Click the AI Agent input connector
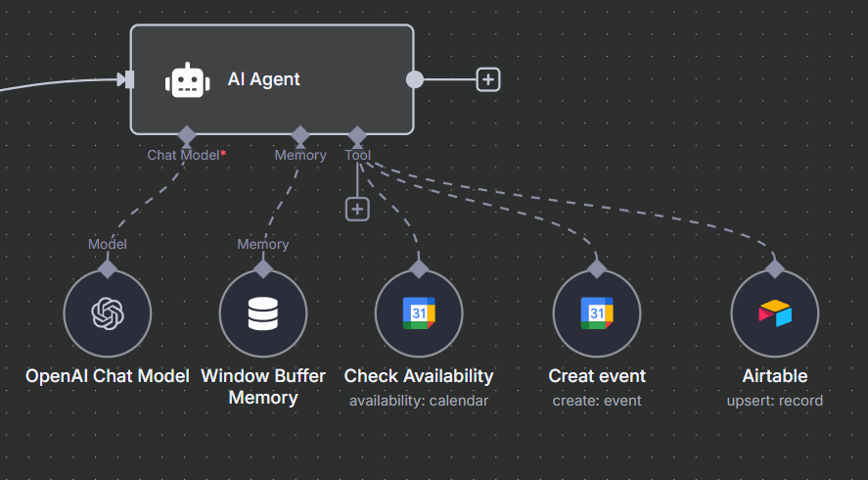Image resolution: width=868 pixels, height=480 pixels. (128, 79)
